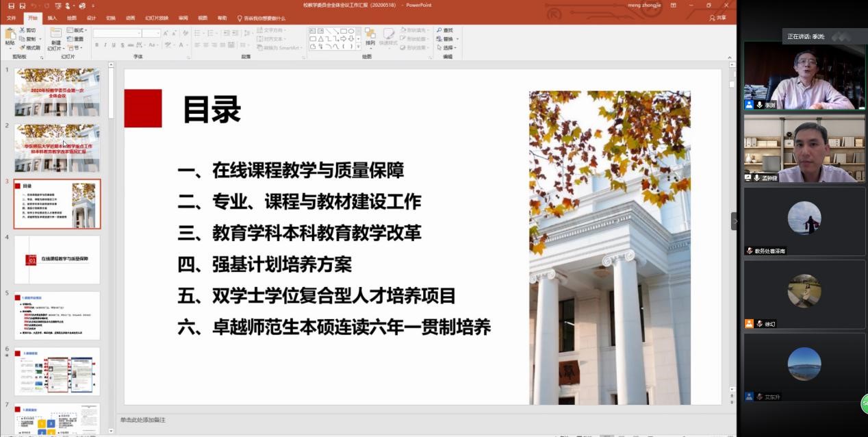Screen dimensions: 868x437
Task: Open the Insert (插入) ribbon tab
Action: point(52,18)
